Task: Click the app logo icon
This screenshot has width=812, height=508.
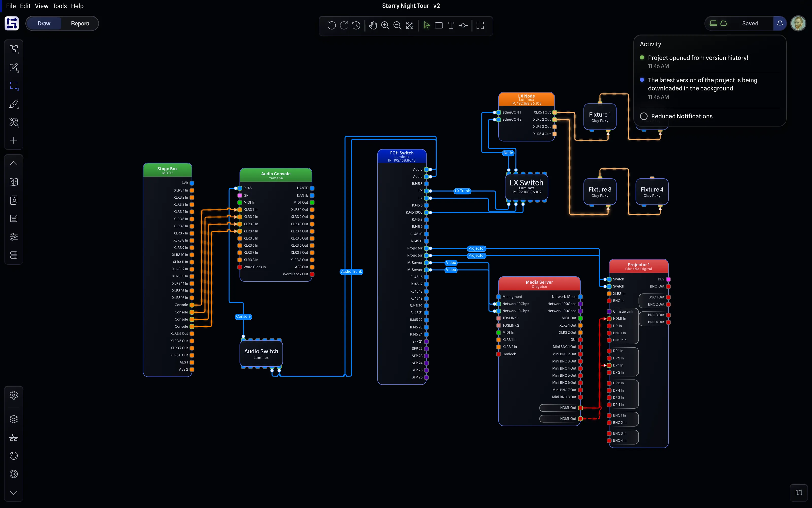Action: pyautogui.click(x=12, y=24)
